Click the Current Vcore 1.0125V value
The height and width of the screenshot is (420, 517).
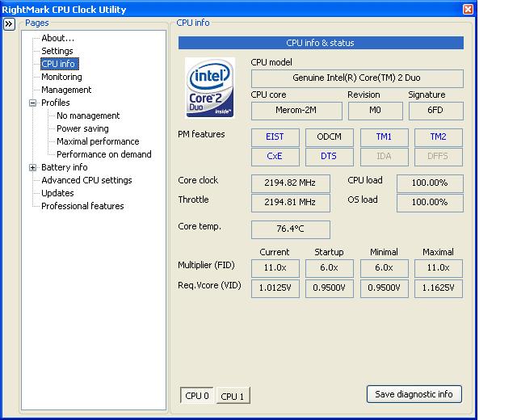(x=275, y=288)
